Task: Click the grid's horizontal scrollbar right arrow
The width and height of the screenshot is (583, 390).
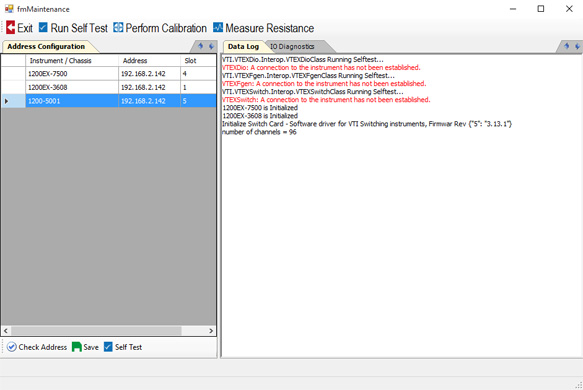Action: point(211,331)
